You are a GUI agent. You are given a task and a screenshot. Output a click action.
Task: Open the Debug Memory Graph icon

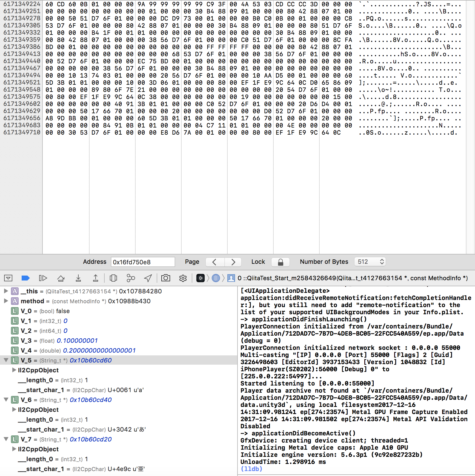131,278
